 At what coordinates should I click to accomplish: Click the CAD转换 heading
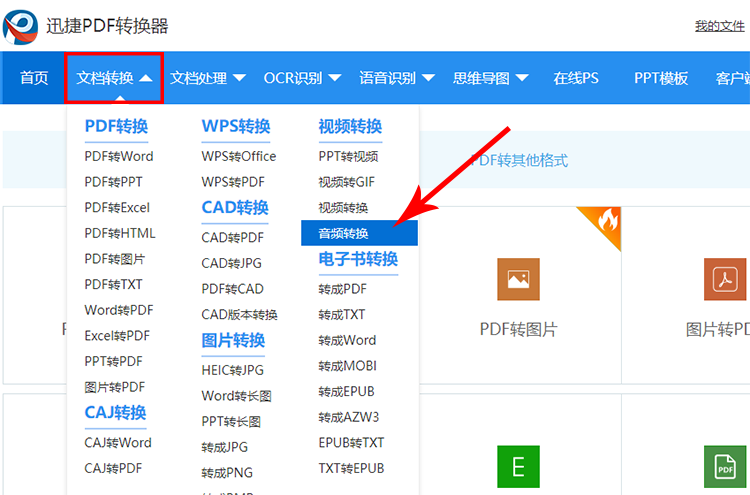(x=235, y=208)
